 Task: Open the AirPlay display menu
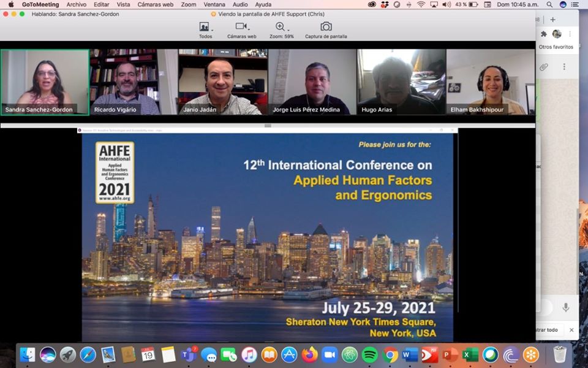click(x=434, y=4)
